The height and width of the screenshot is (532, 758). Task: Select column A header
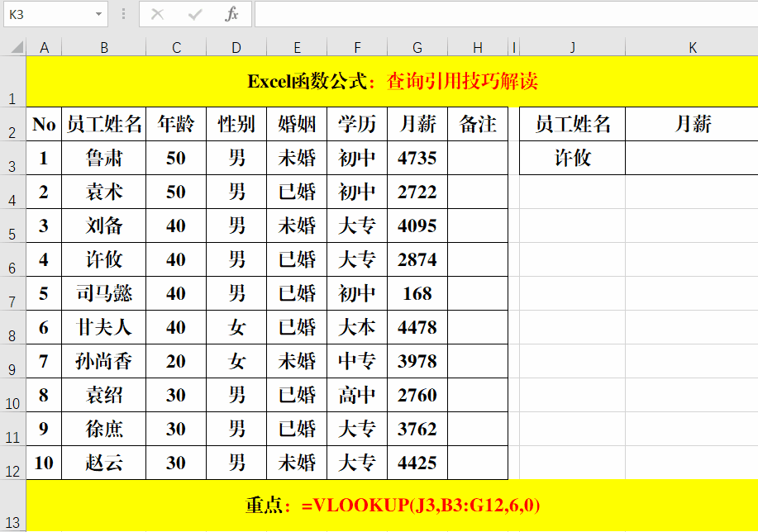pos(44,47)
